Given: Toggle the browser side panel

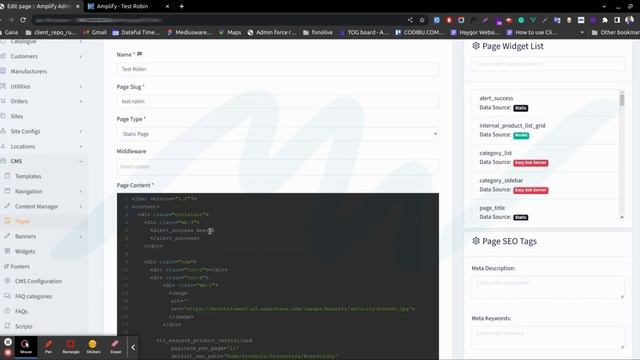Looking at the screenshot, I should (617, 20).
